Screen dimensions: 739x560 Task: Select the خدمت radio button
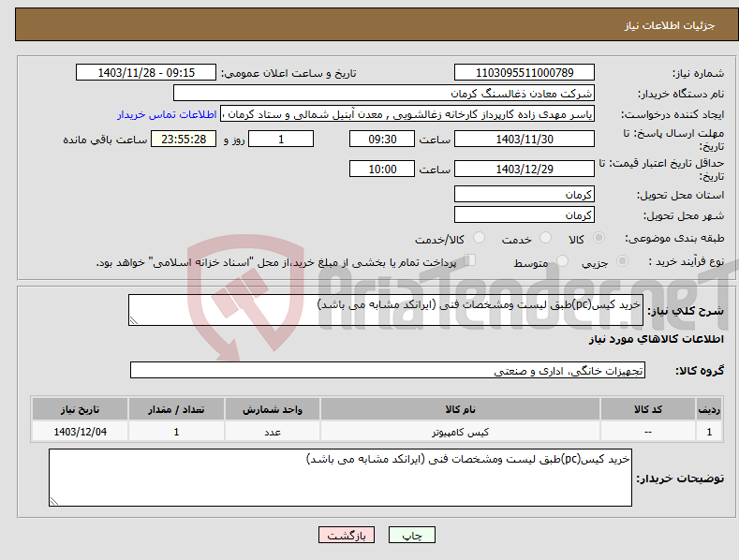pos(545,238)
